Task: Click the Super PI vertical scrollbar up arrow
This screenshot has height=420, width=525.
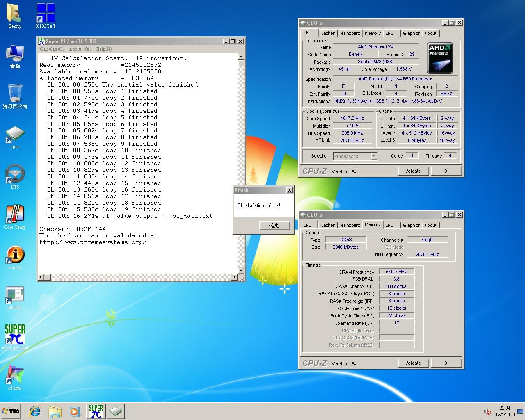Action: coord(241,57)
